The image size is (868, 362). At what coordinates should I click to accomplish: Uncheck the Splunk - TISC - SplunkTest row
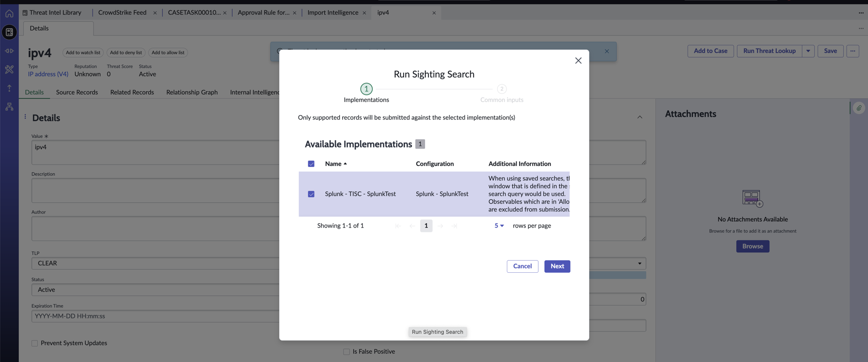tap(311, 194)
